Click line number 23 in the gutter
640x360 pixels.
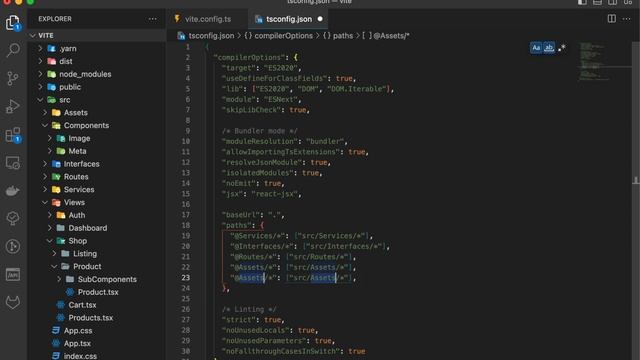pos(186,278)
